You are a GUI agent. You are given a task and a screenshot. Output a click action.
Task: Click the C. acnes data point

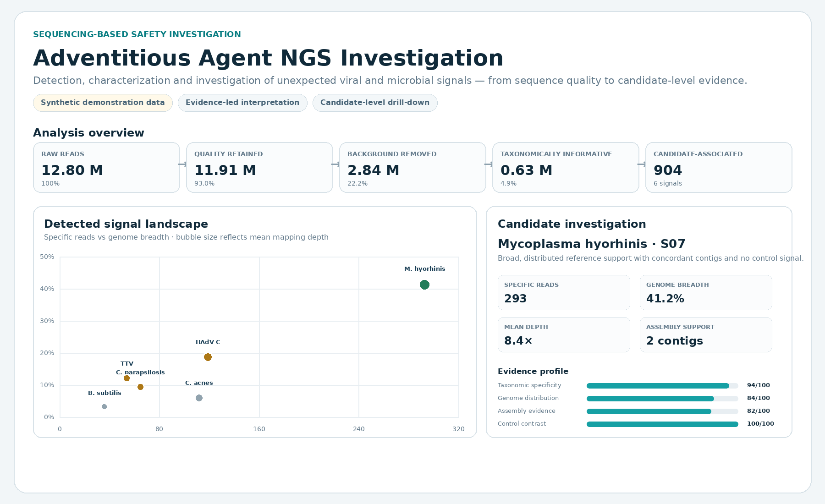[199, 398]
